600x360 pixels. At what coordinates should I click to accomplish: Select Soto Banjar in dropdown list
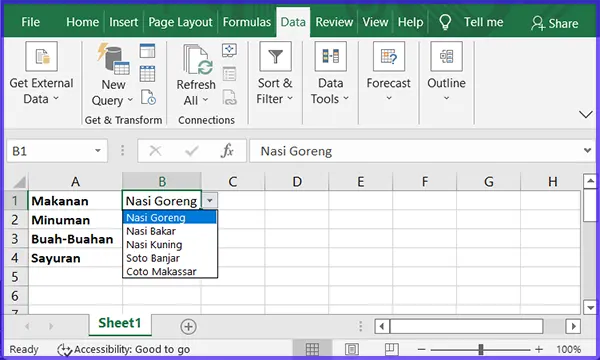coord(170,258)
